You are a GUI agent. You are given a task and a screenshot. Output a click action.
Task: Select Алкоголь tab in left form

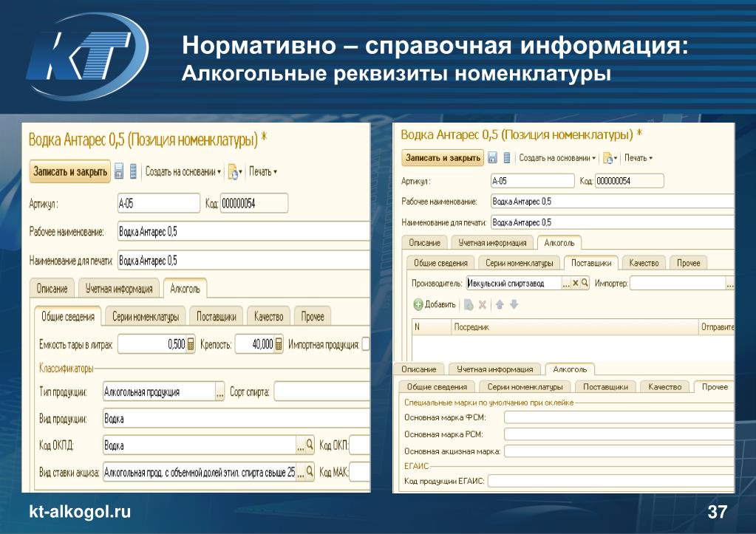coord(185,288)
